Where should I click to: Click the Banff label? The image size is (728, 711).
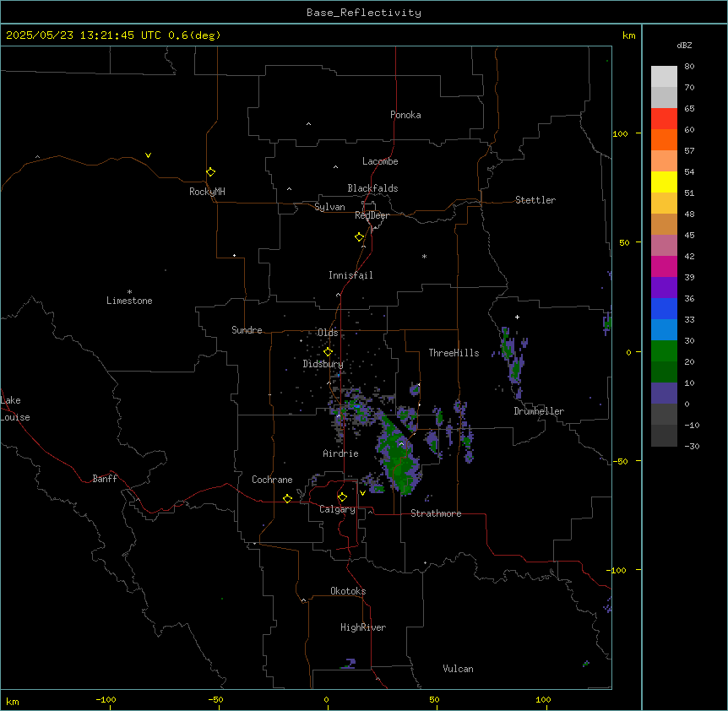point(105,479)
